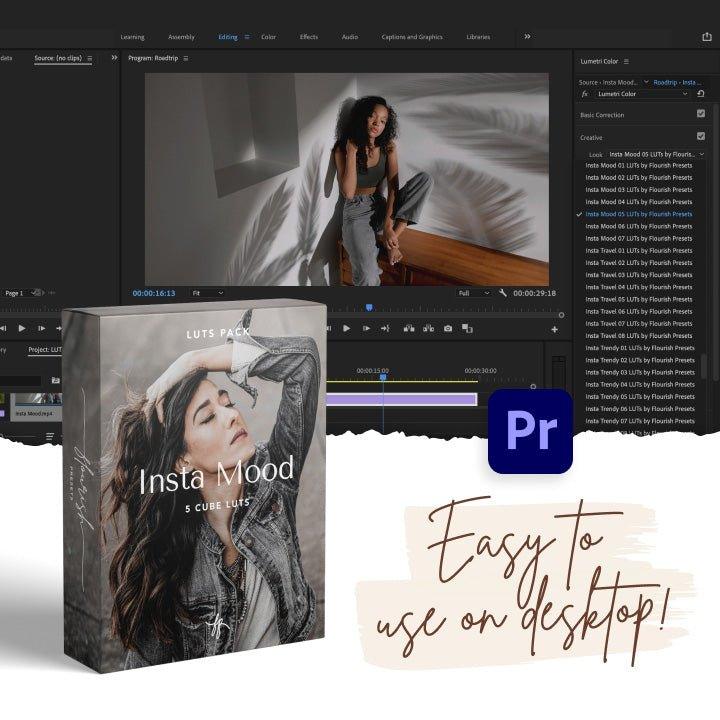Screen dimensions: 720x720
Task: Switch to the Effects workspace tab
Action: tap(309, 37)
